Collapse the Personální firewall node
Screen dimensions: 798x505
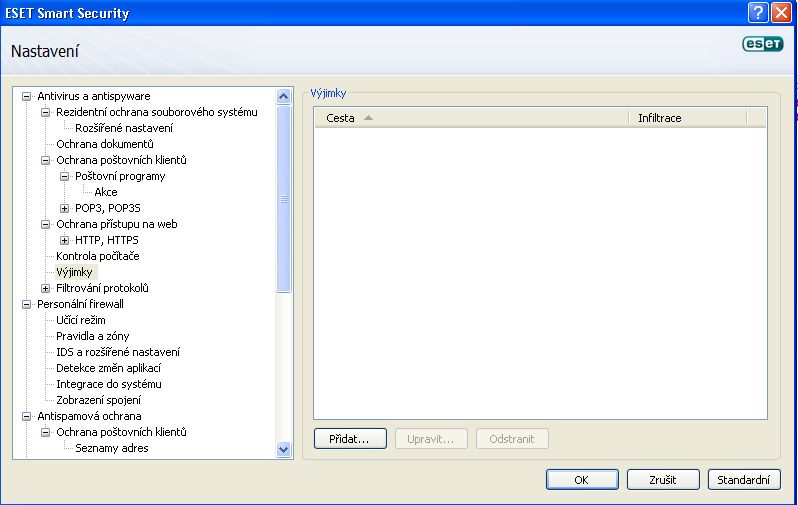[x=26, y=304]
